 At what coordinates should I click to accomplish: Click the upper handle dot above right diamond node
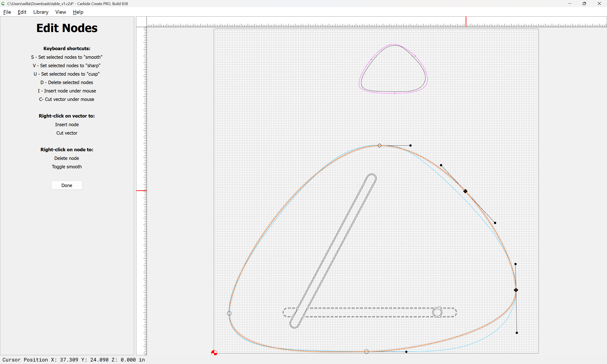click(516, 264)
